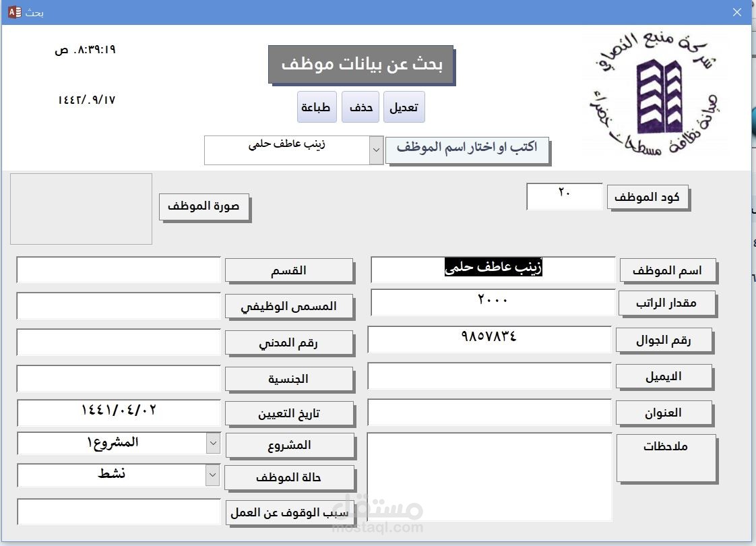The image size is (756, 546).
Task: Click the empty القسم input field
Action: click(119, 269)
